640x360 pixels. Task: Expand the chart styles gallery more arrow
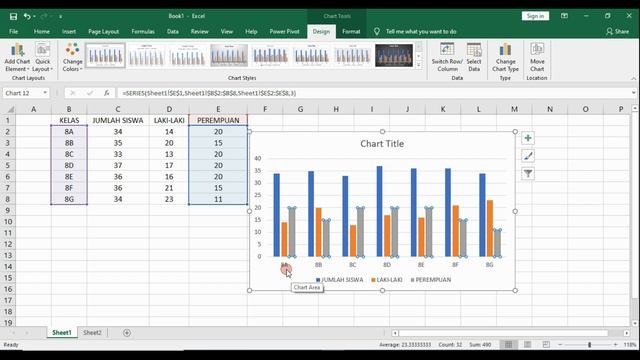(418, 64)
